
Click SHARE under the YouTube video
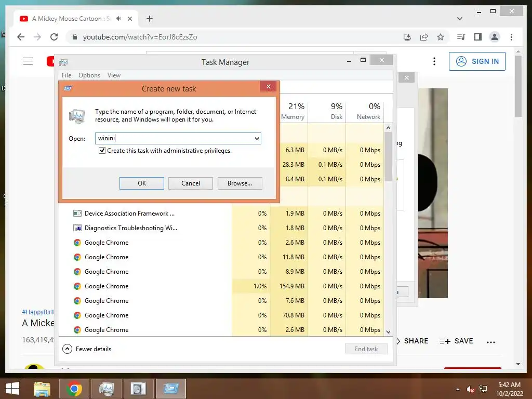click(x=416, y=341)
